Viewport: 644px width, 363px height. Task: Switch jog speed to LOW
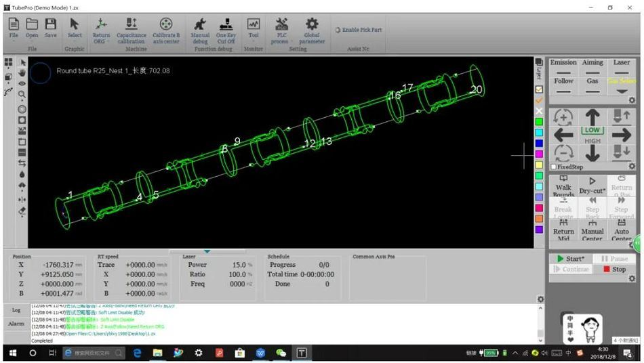[592, 130]
